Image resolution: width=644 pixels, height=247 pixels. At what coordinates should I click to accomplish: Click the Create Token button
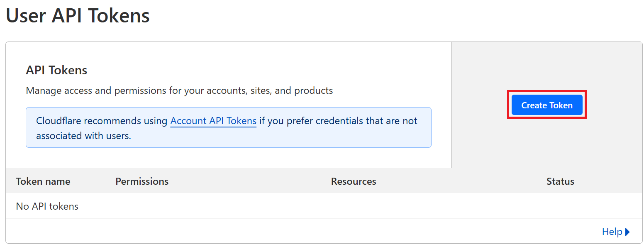546,105
